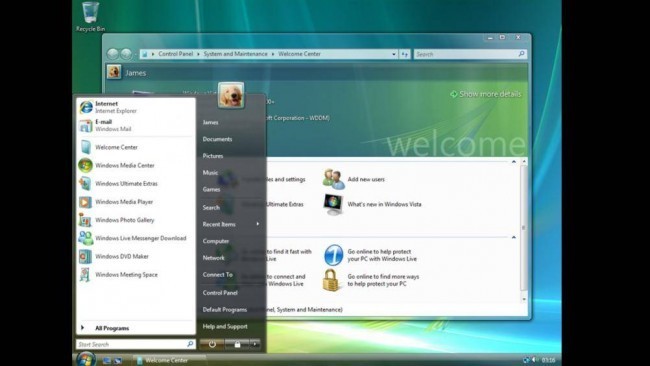
Task: Click the volume icon in system tray
Action: pos(535,360)
